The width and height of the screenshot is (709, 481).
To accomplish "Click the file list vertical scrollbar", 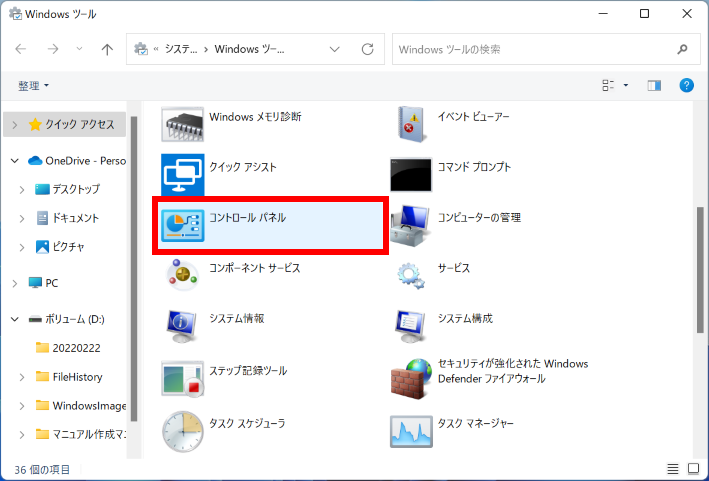I will point(700,270).
